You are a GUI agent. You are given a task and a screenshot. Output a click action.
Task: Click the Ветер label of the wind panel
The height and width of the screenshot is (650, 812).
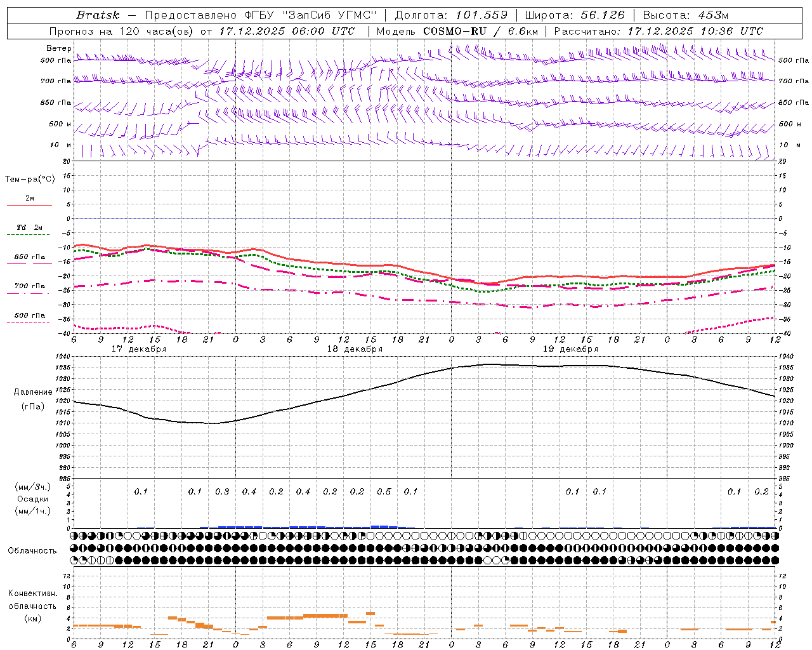tap(58, 48)
